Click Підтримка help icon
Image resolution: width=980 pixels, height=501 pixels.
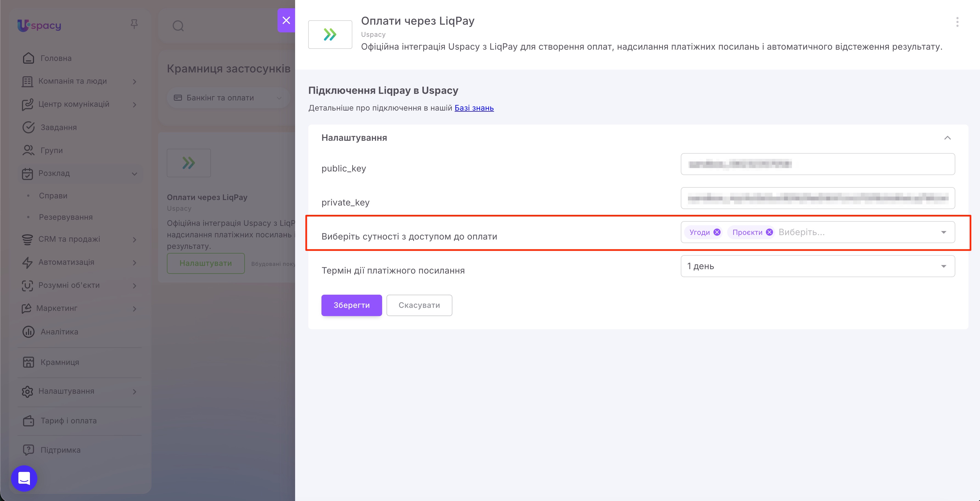[x=28, y=450]
